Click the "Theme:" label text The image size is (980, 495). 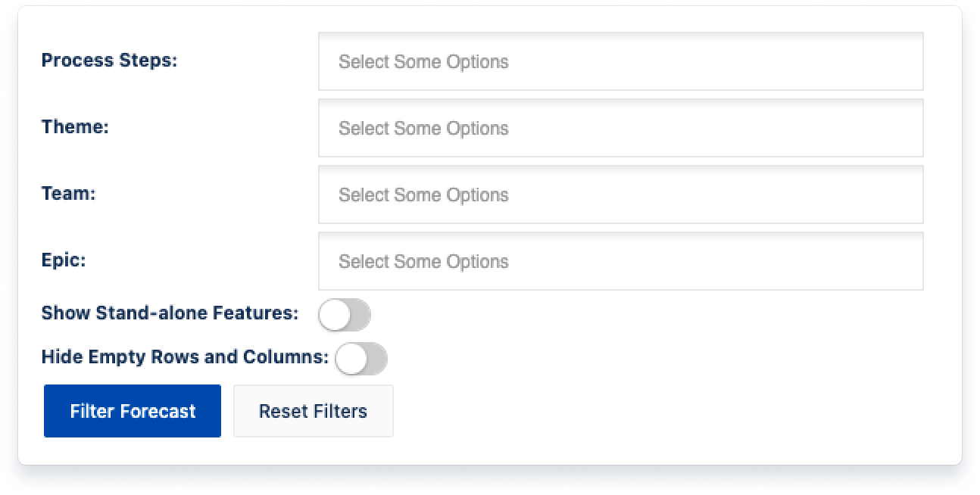[75, 127]
